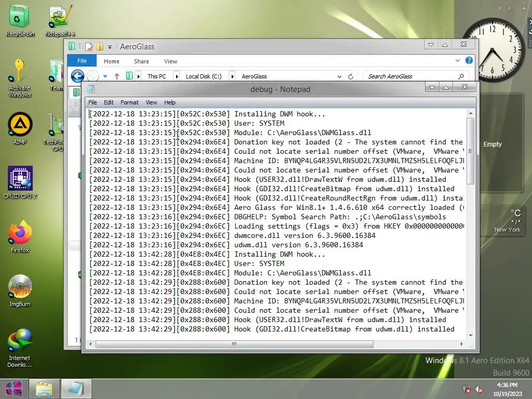Click the Notepad vertical scrollbar thumb

click(470, 151)
